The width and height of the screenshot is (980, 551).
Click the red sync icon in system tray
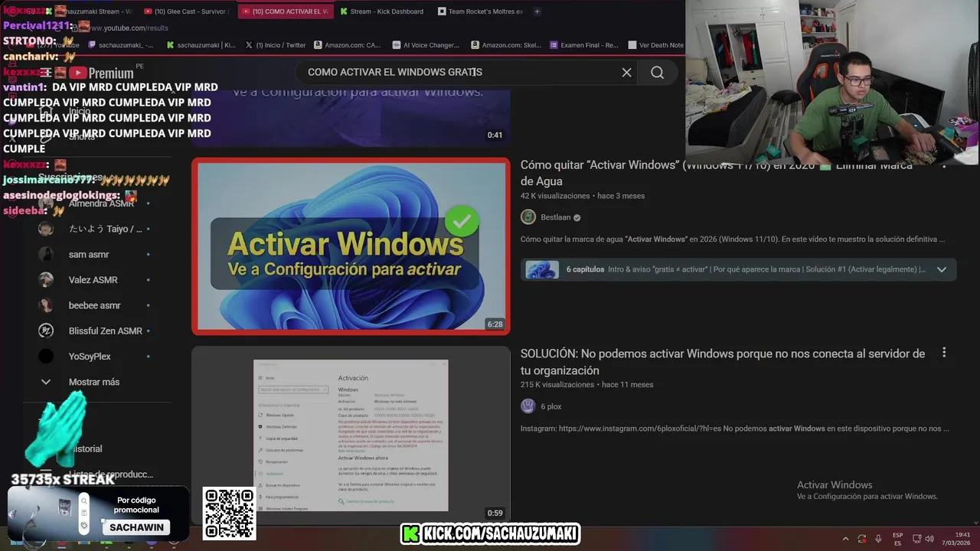coord(862,539)
